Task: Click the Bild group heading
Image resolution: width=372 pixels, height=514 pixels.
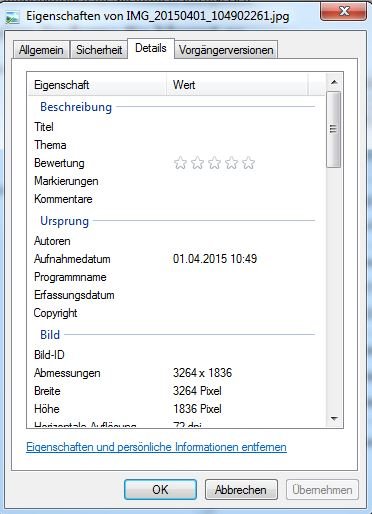Action: pos(50,335)
